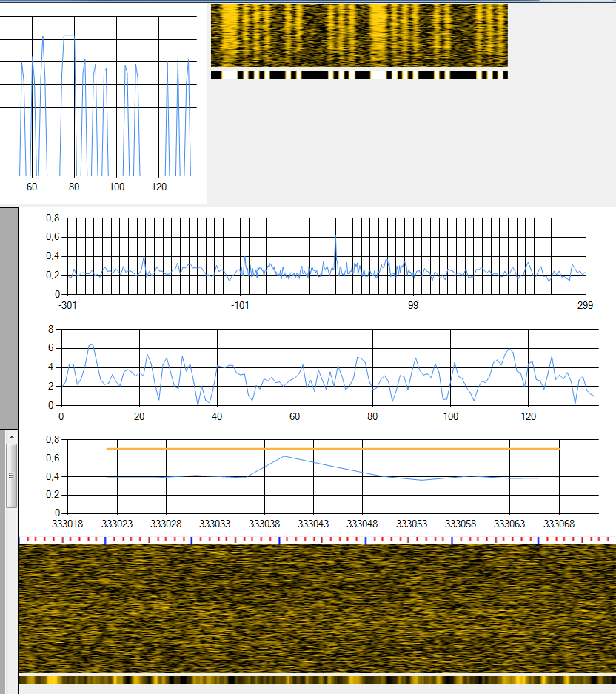Click the 20 label on the 0-to-8 chart
The width and height of the screenshot is (616, 694).
[139, 416]
